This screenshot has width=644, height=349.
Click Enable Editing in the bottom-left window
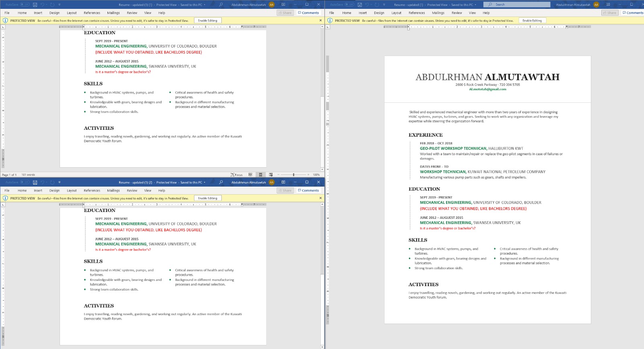click(207, 198)
